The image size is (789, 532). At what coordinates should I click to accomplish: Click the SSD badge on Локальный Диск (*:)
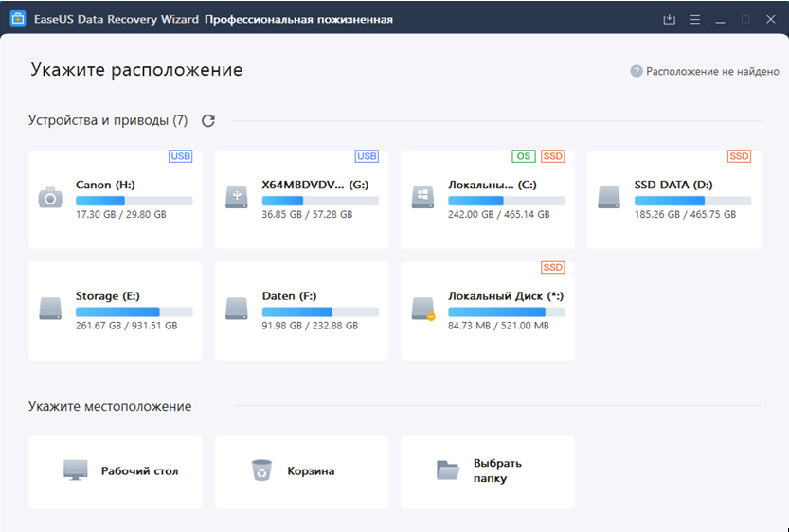pyautogui.click(x=552, y=268)
